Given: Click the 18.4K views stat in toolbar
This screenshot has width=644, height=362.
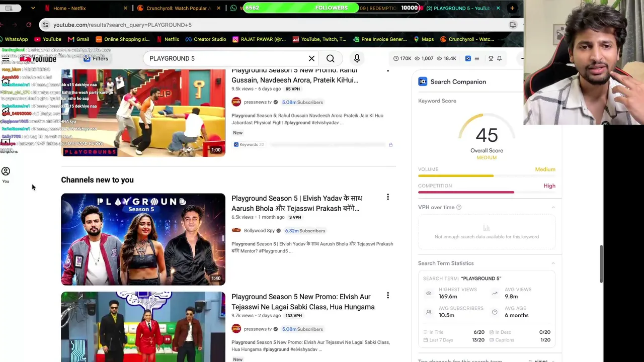Looking at the screenshot, I should coord(446,58).
